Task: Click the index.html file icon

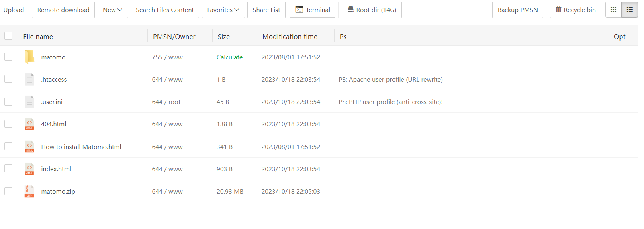Action: pos(29,169)
